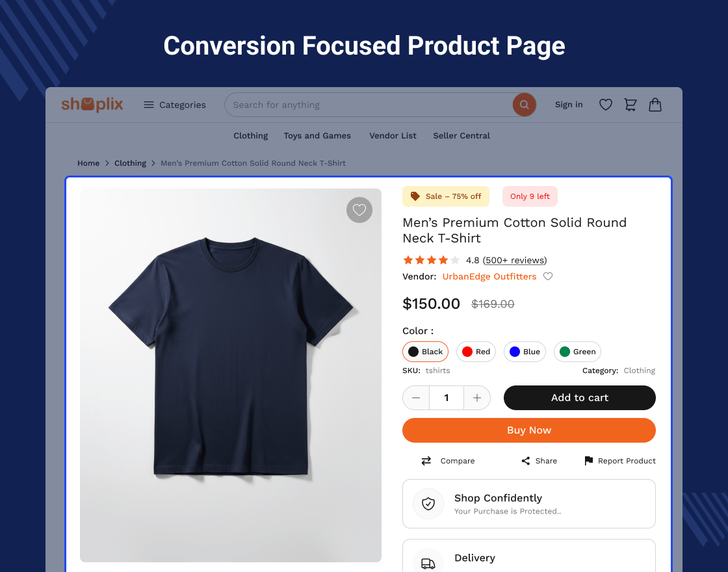
Task: Open the Toys and Games navigation item
Action: tap(317, 136)
